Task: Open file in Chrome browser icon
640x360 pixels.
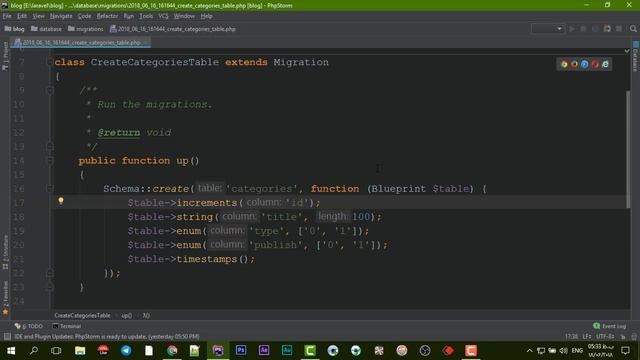Action: pyautogui.click(x=564, y=64)
